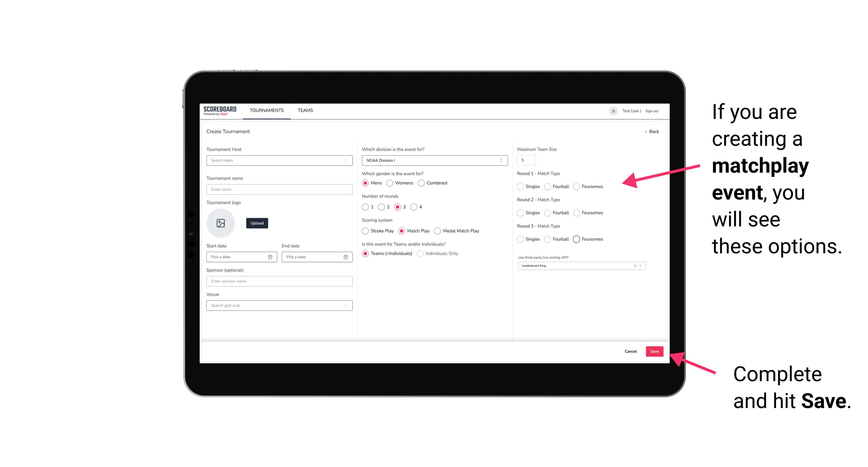
Task: Click the Tournament logo upload icon
Action: coord(221,223)
